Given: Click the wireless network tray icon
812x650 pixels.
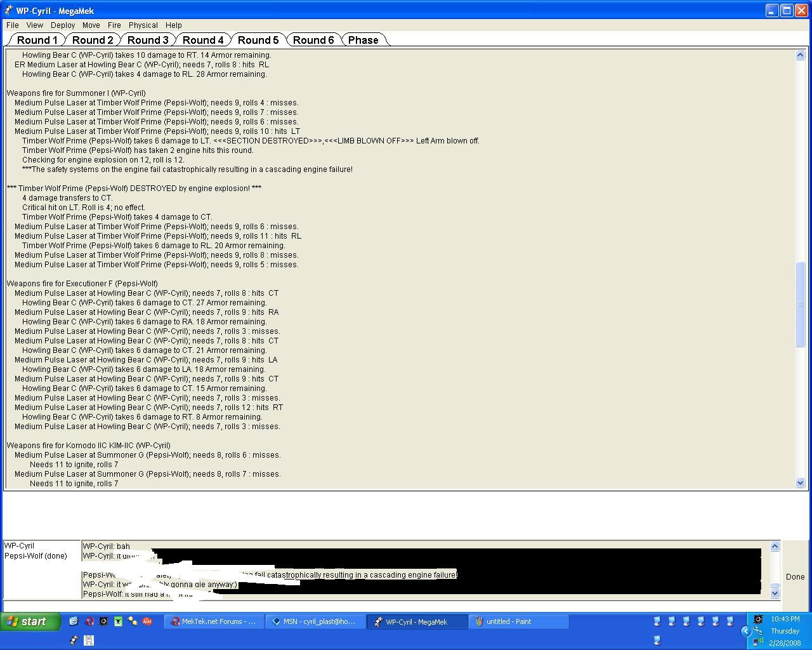Looking at the screenshot, I should click(x=757, y=641).
